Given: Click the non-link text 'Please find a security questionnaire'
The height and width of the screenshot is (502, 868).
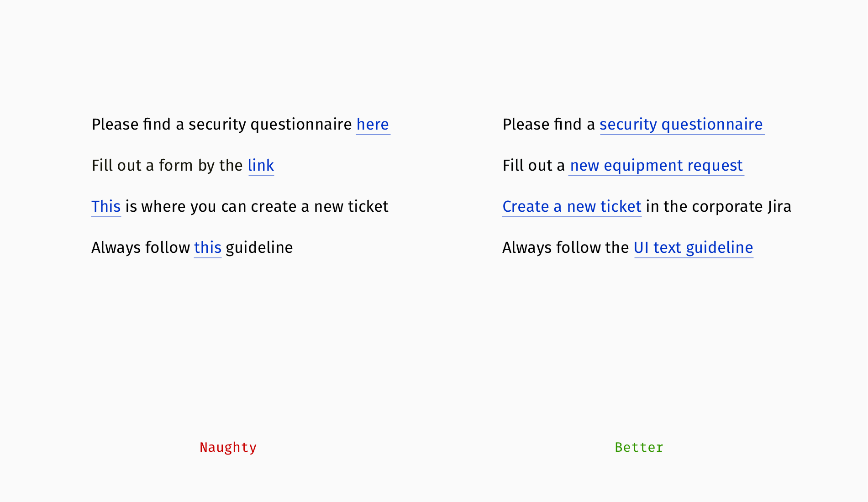Looking at the screenshot, I should tap(221, 125).
